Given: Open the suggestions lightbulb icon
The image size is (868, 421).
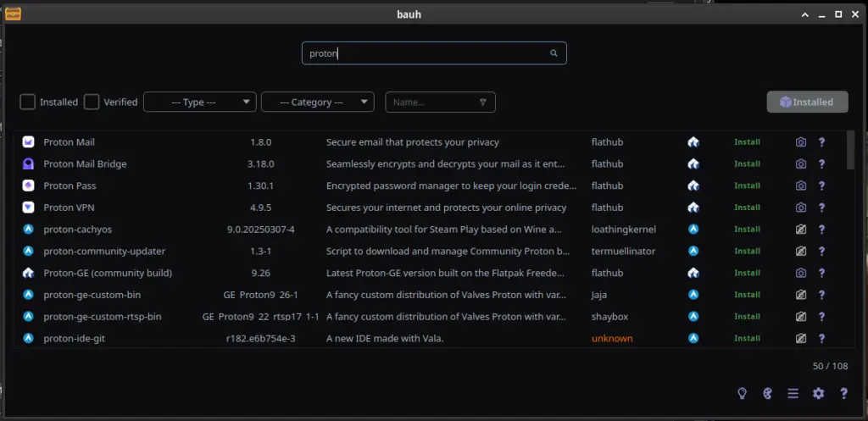Looking at the screenshot, I should tap(743, 393).
